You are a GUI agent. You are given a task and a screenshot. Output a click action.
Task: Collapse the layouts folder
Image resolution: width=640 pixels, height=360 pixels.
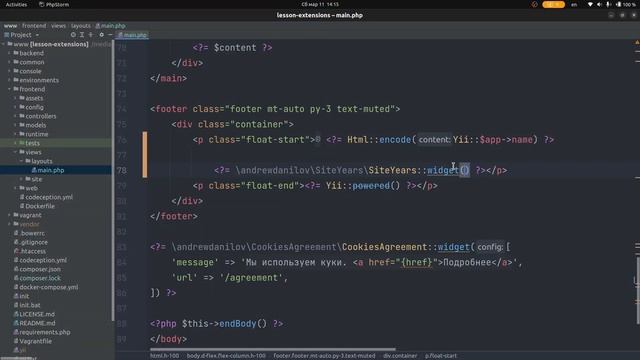tap(21, 161)
